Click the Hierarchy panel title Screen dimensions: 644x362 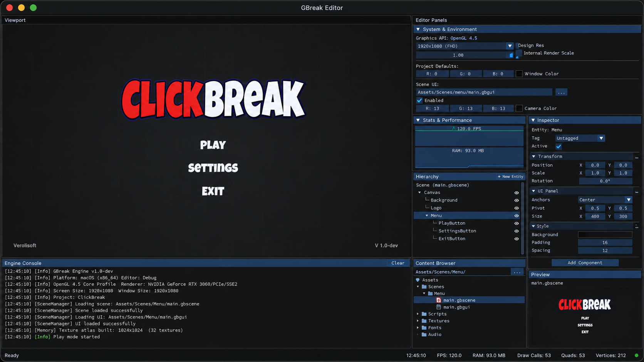pyautogui.click(x=427, y=177)
